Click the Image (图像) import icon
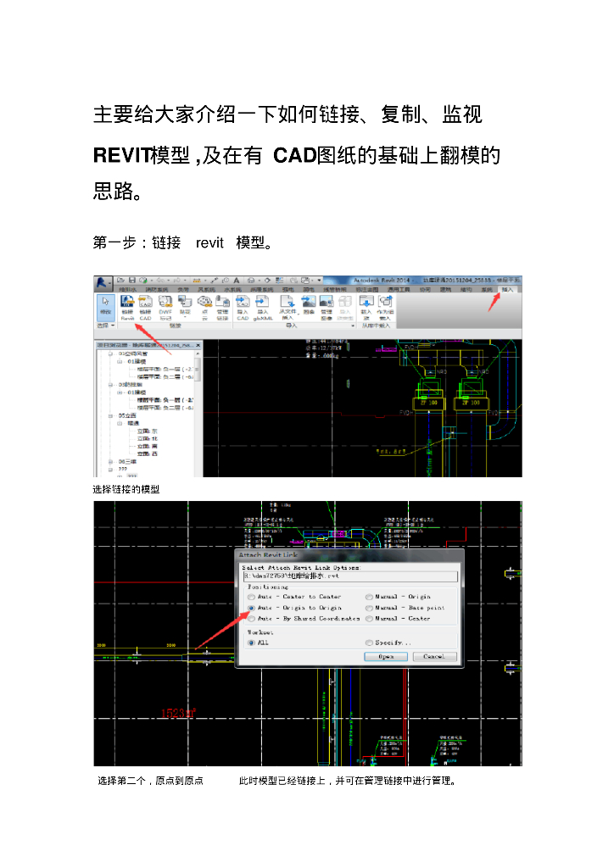The image size is (614, 868). [x=309, y=305]
